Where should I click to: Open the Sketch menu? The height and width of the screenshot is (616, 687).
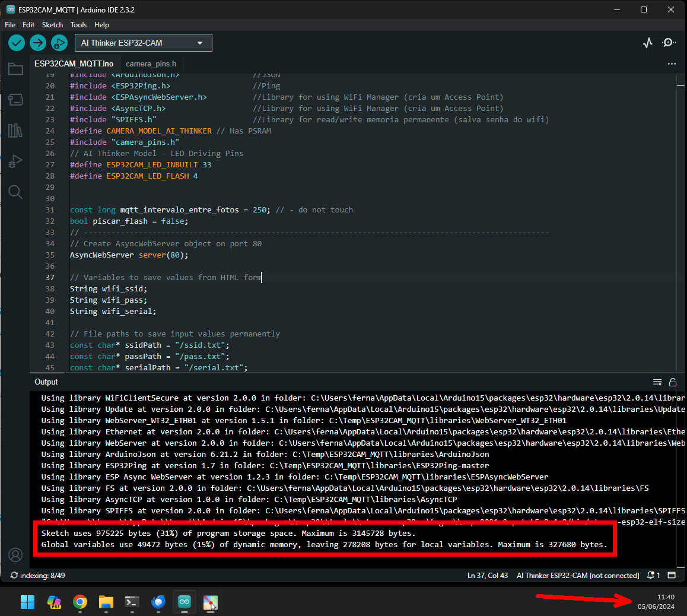tap(52, 25)
